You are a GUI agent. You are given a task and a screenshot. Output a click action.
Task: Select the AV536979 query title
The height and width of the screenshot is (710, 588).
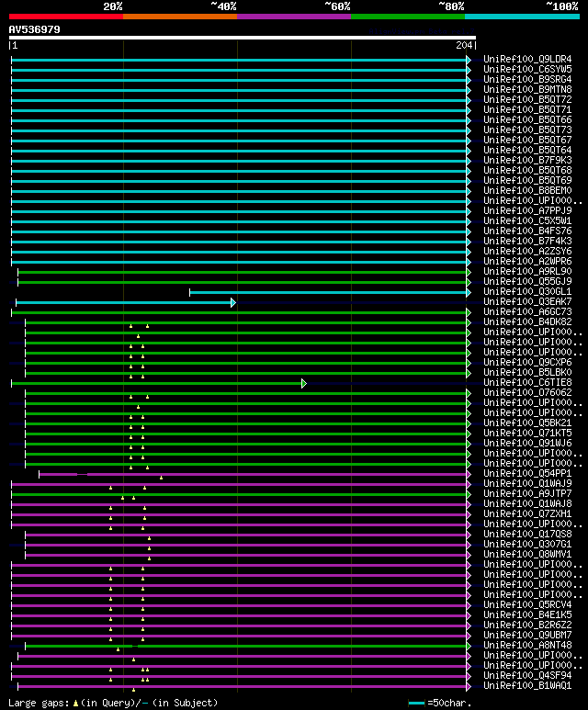(34, 29)
